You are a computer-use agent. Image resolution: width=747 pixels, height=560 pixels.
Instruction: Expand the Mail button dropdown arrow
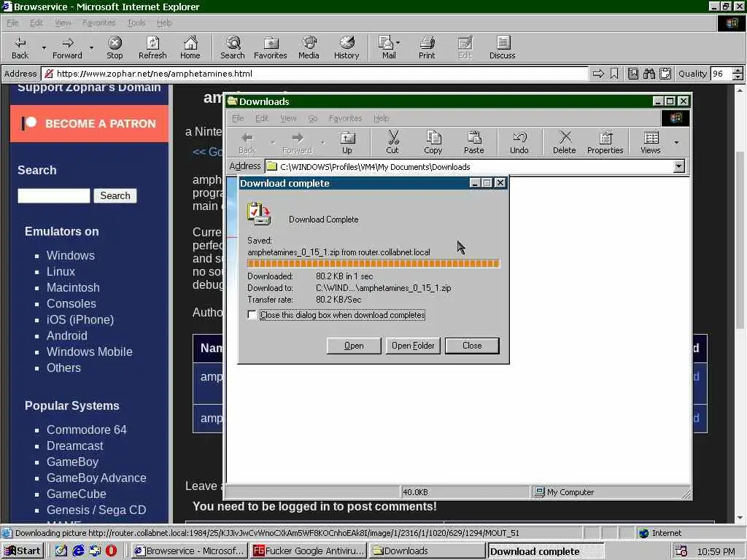pyautogui.click(x=398, y=43)
